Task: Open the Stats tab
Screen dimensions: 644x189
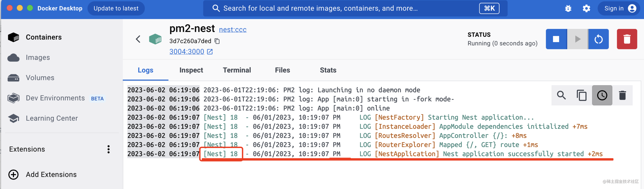Action: pyautogui.click(x=328, y=70)
